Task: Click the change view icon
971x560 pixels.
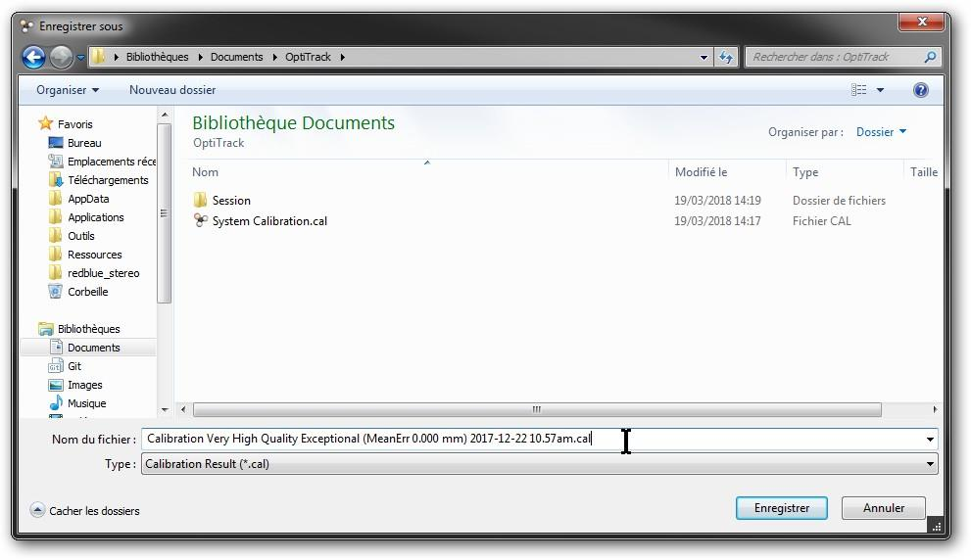Action: (859, 90)
